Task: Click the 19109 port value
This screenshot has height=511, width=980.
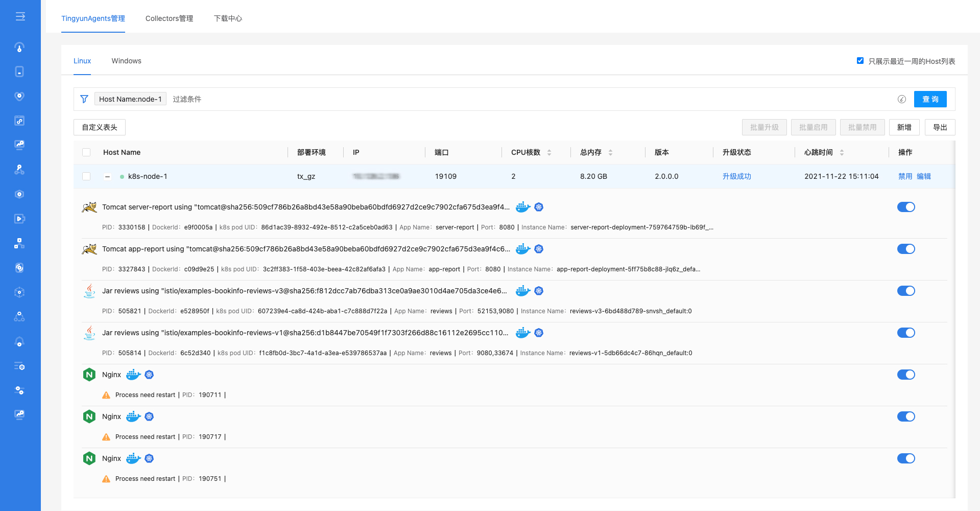Action: pos(445,176)
